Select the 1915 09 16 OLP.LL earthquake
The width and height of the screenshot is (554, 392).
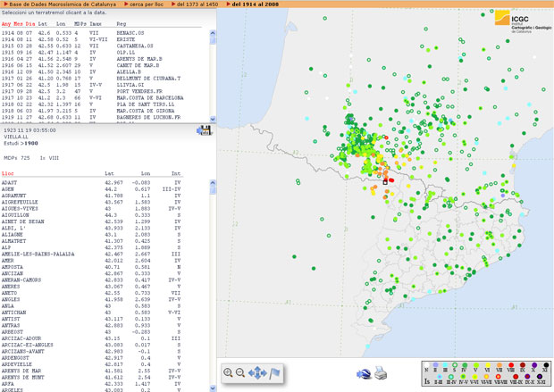coord(68,53)
